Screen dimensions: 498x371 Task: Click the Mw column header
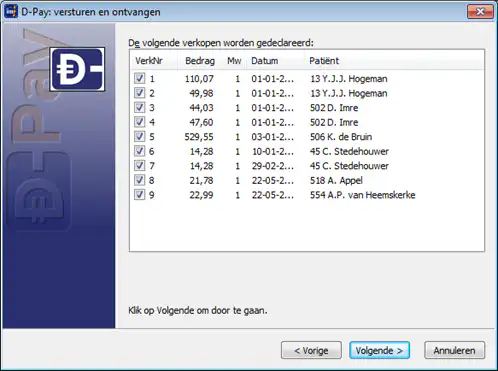[234, 61]
